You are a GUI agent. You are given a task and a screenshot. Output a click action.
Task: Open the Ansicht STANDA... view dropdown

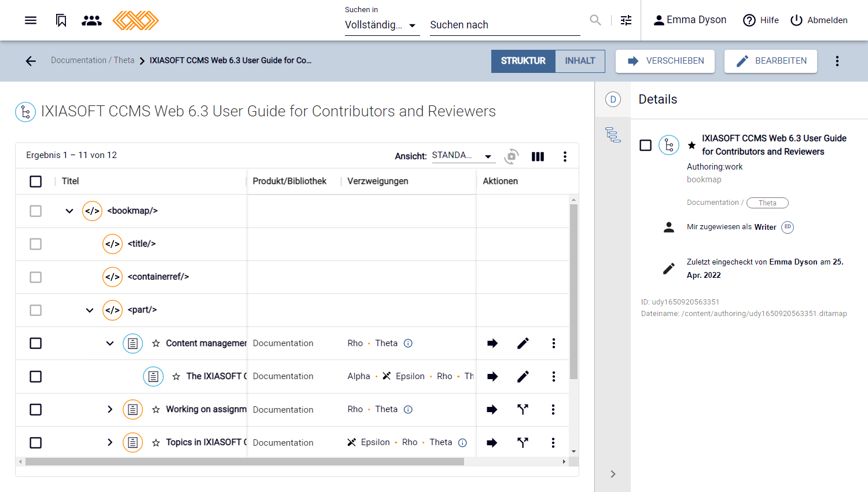tap(464, 156)
